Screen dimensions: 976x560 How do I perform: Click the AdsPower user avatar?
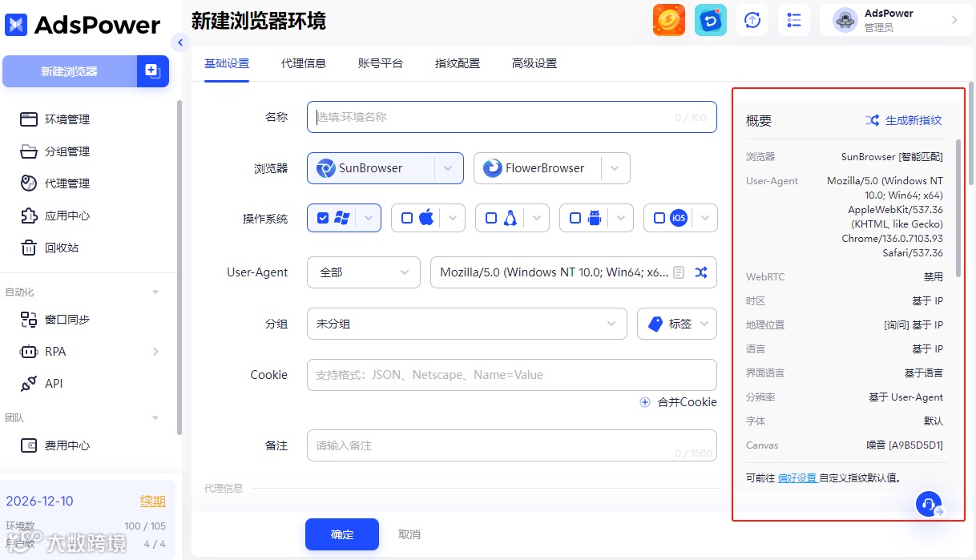(845, 20)
